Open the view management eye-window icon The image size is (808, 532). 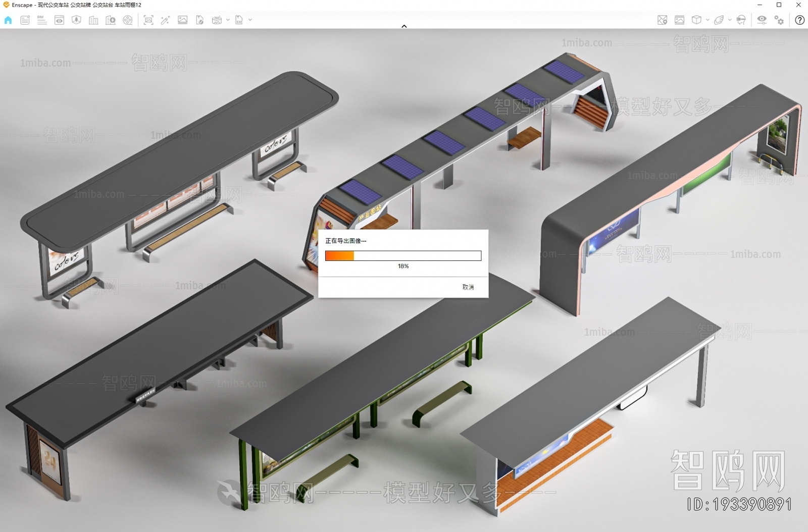tap(59, 20)
